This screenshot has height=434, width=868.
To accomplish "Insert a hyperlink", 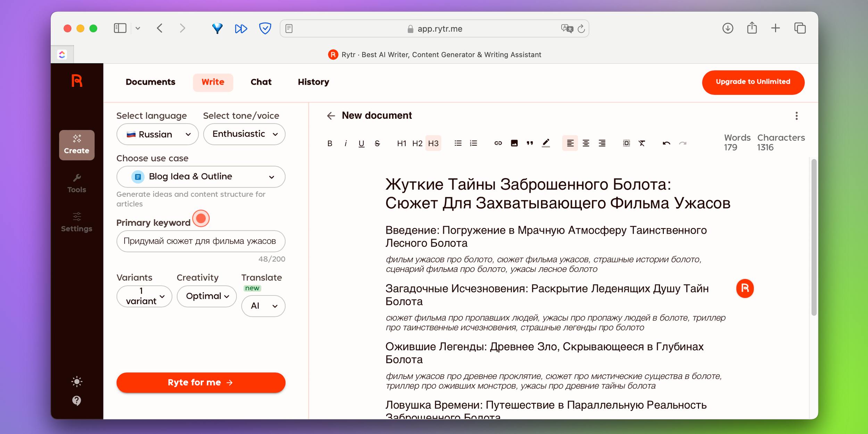I will click(x=498, y=143).
